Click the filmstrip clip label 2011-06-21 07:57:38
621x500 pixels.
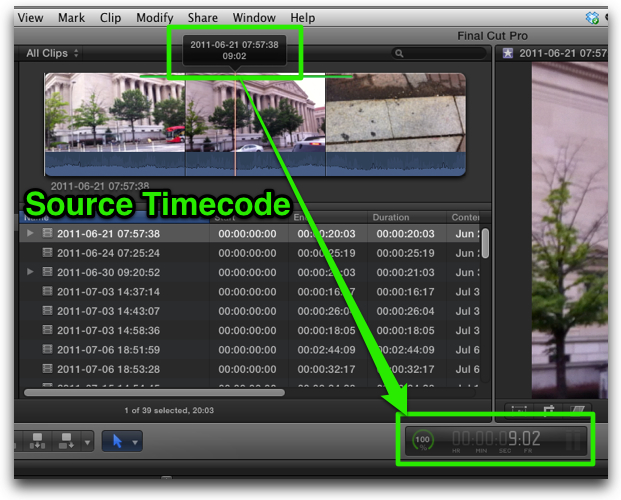point(100,185)
